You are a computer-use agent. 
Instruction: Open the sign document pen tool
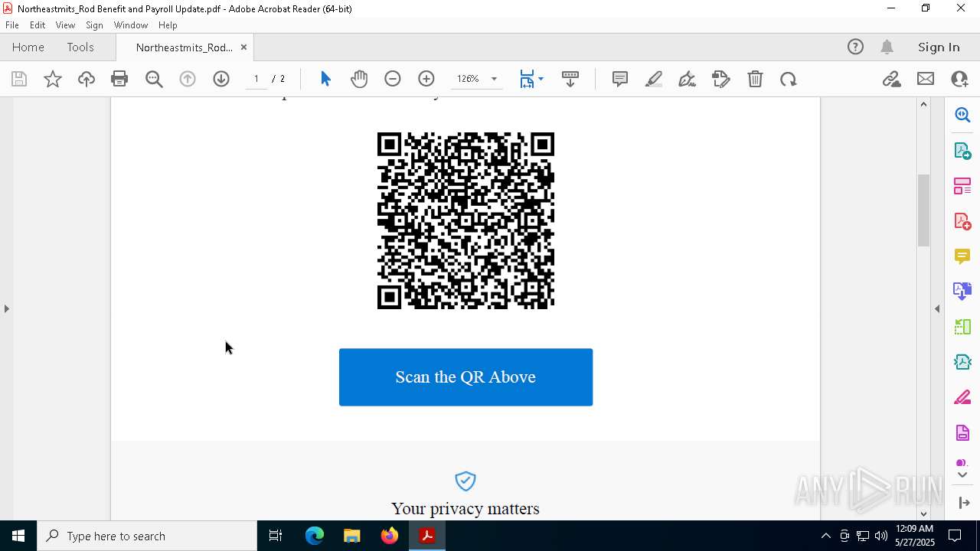[x=688, y=79]
